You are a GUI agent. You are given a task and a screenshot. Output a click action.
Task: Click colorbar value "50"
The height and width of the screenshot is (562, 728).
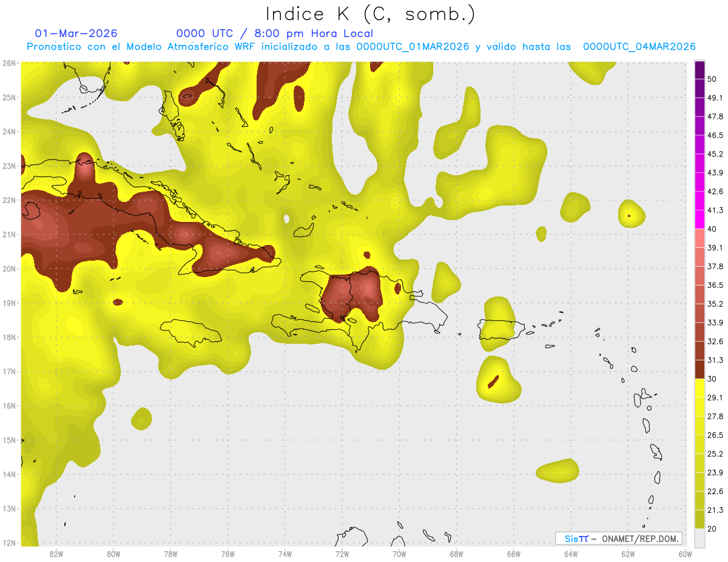712,79
